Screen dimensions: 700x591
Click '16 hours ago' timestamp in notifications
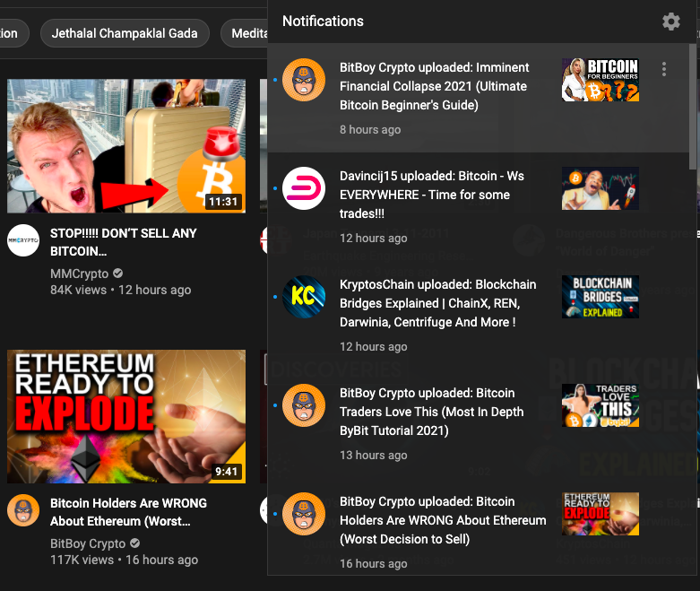coord(373,564)
